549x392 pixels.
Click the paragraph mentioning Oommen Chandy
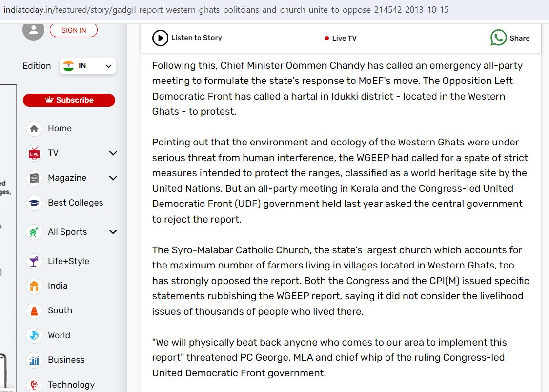coord(338,89)
